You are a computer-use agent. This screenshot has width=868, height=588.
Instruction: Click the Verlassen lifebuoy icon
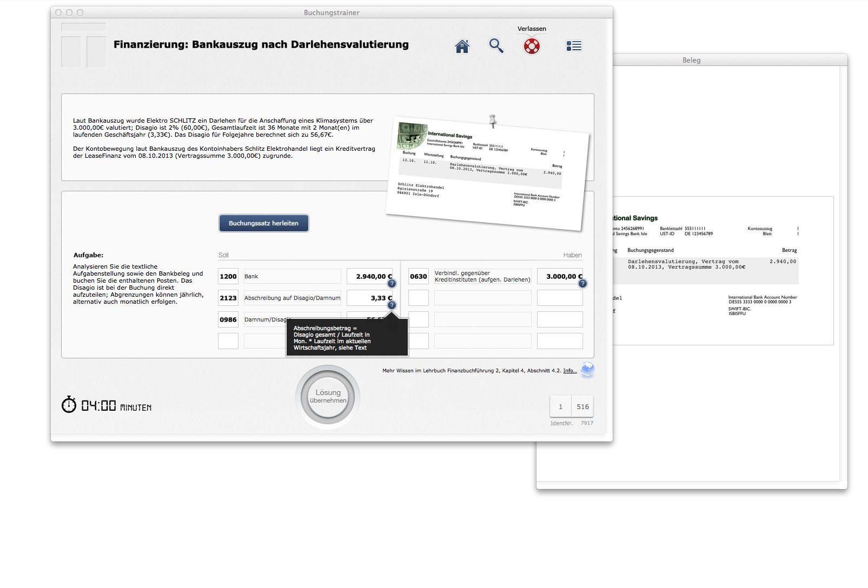(532, 46)
